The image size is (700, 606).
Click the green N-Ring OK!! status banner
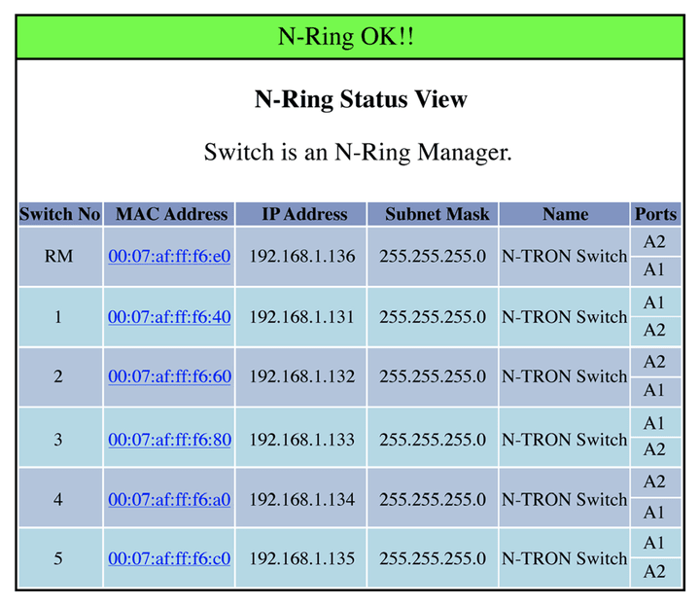(350, 37)
